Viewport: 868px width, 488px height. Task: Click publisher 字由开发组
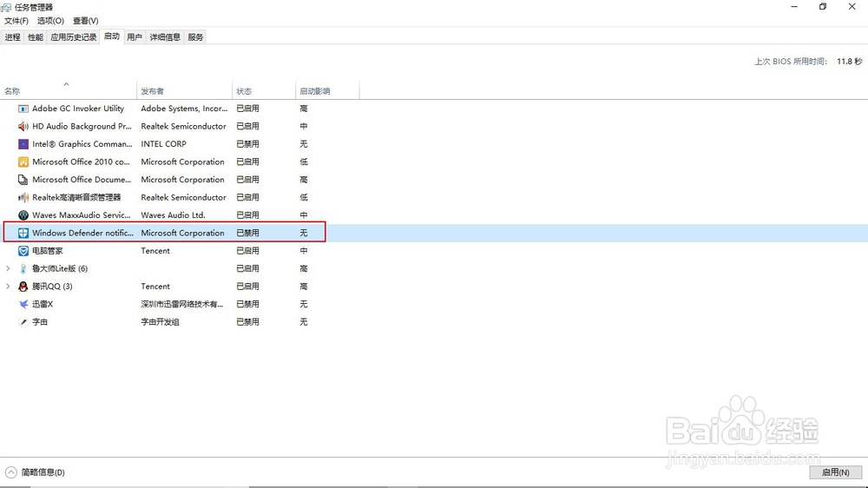160,322
